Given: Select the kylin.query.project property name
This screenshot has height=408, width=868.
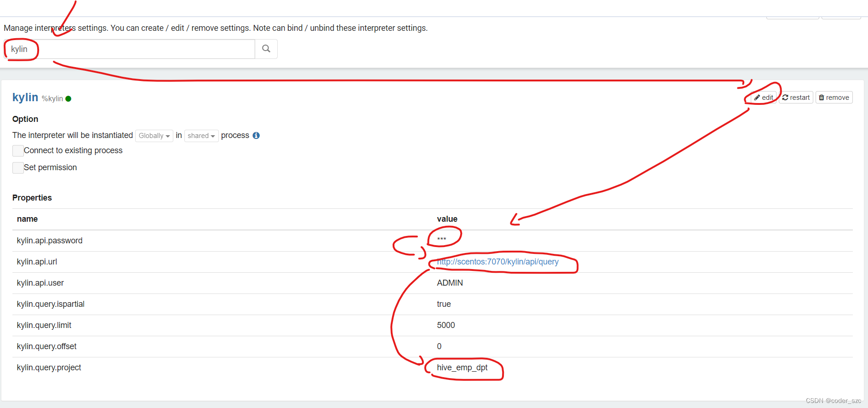Looking at the screenshot, I should coord(49,368).
